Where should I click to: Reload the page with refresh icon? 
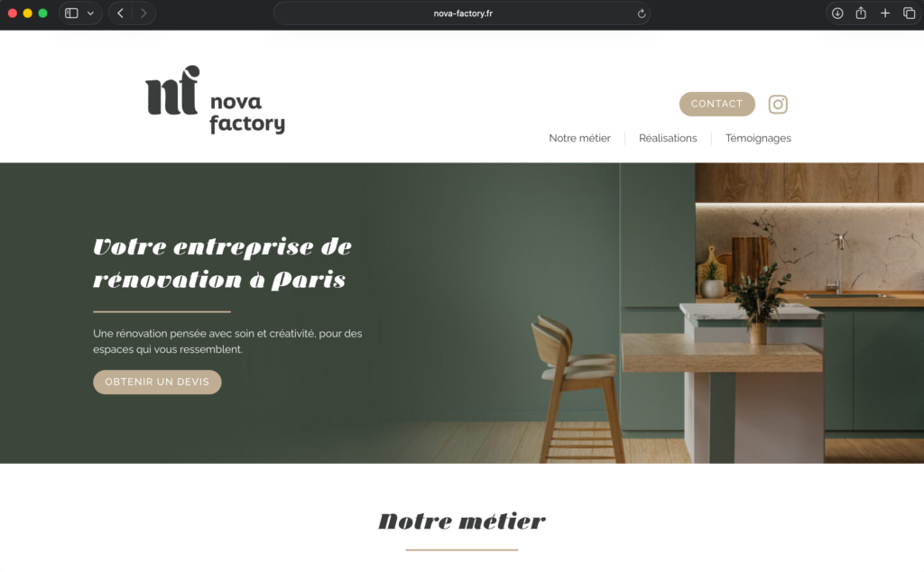(x=642, y=14)
